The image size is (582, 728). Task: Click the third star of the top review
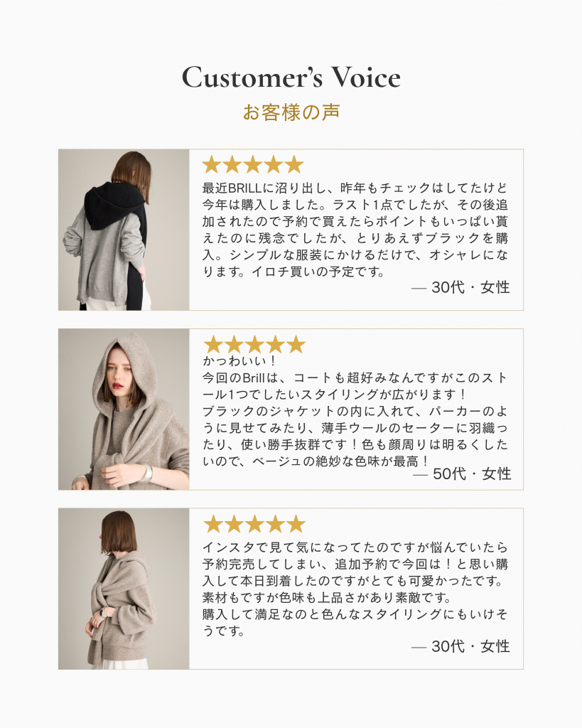click(253, 164)
